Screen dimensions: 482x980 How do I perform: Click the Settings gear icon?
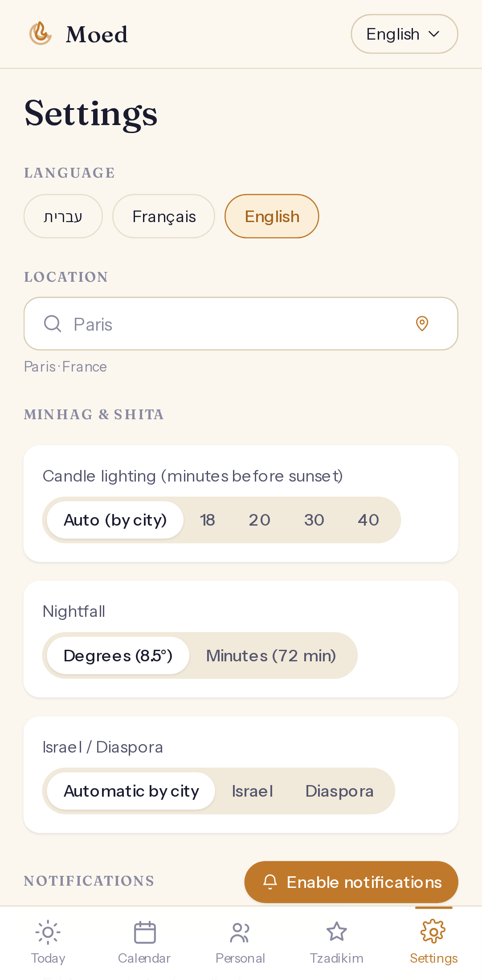433,931
